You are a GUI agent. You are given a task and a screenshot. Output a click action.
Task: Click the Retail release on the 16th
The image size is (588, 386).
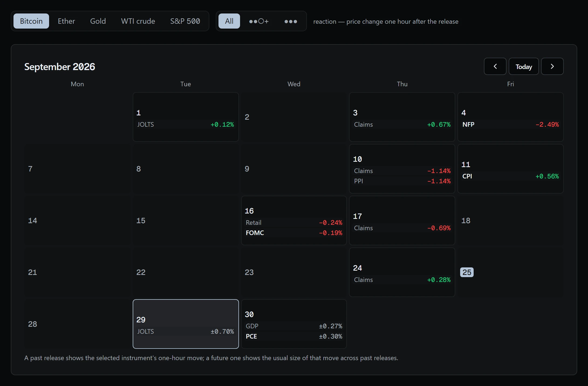pos(294,223)
